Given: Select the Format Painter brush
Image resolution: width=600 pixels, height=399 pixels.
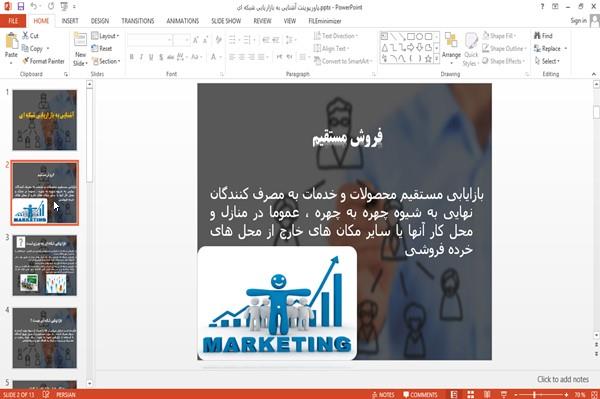Looking at the screenshot, I should pyautogui.click(x=26, y=61).
